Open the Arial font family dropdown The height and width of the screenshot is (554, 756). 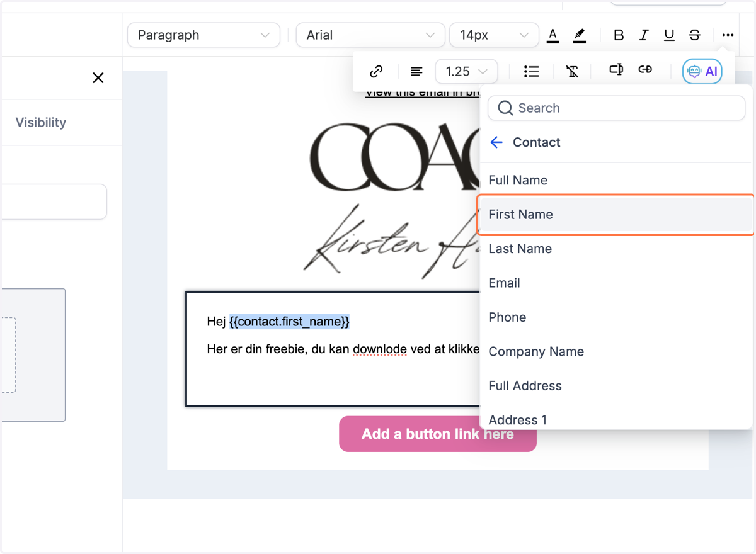click(x=370, y=35)
